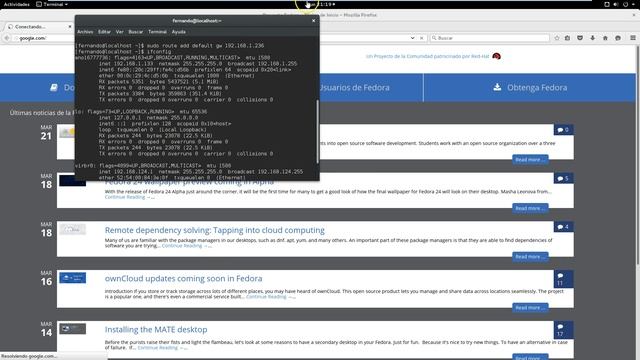Open the Ver menu in Terminal
The height and width of the screenshot is (360, 640).
[x=119, y=31]
